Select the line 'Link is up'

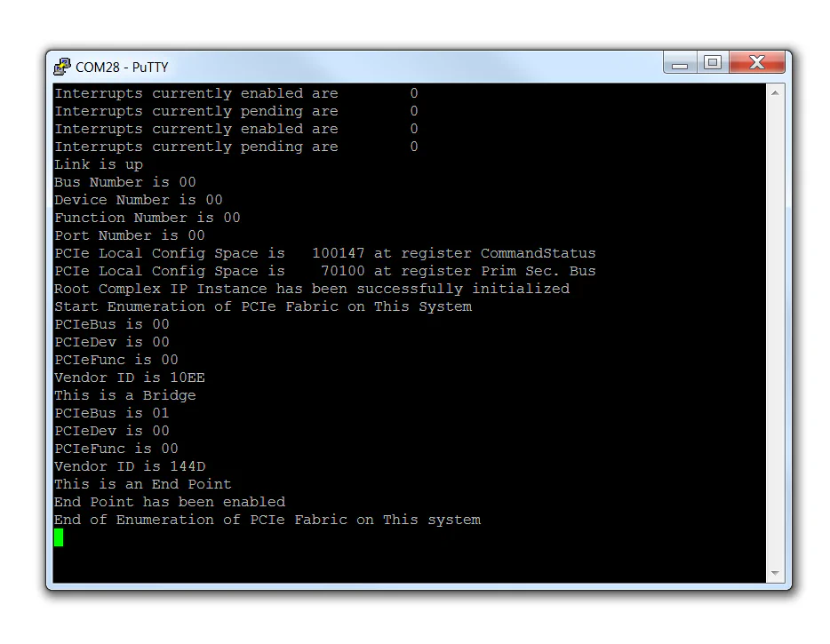click(x=98, y=163)
